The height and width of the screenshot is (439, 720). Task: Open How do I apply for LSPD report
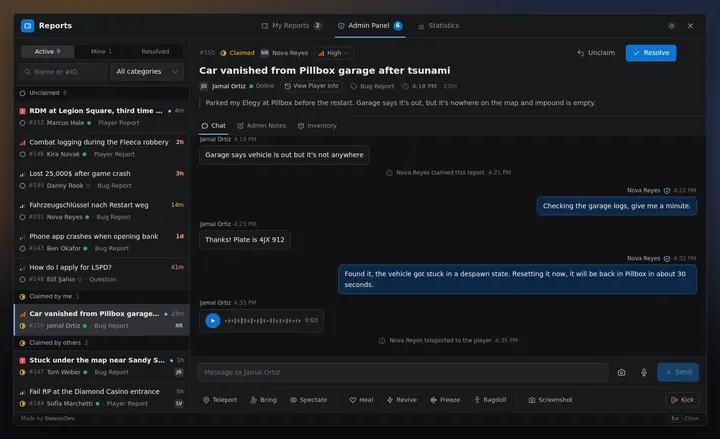click(x=101, y=273)
